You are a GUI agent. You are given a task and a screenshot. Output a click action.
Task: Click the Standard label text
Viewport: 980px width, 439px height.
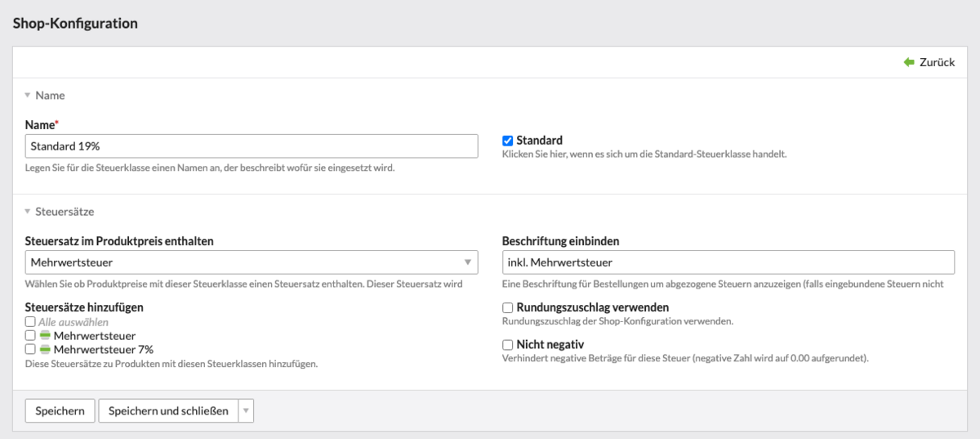coord(539,141)
